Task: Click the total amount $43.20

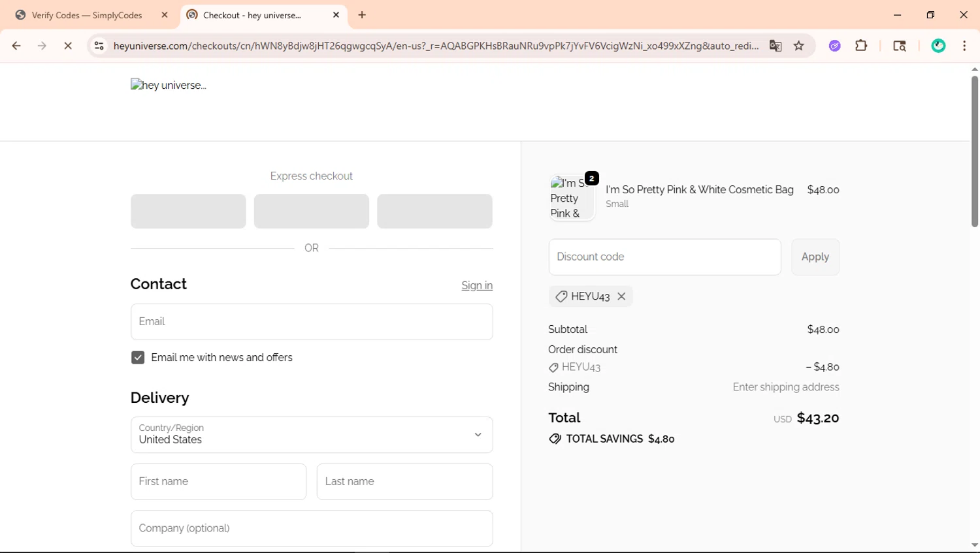Action: (818, 419)
